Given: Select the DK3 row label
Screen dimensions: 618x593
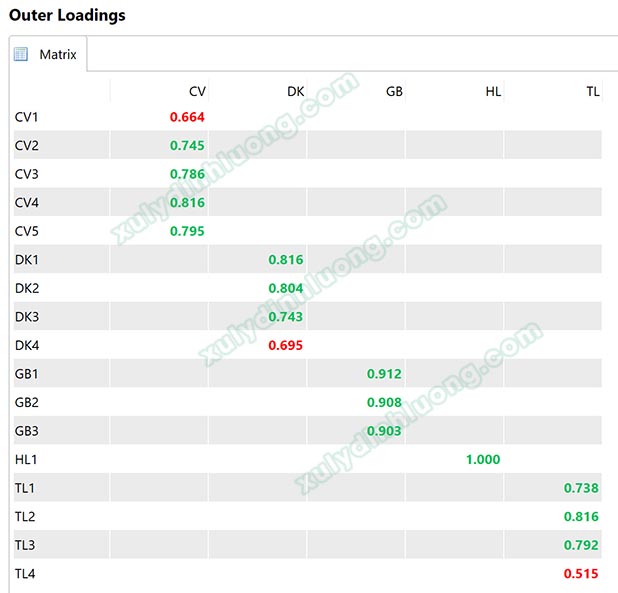Looking at the screenshot, I should [27, 317].
